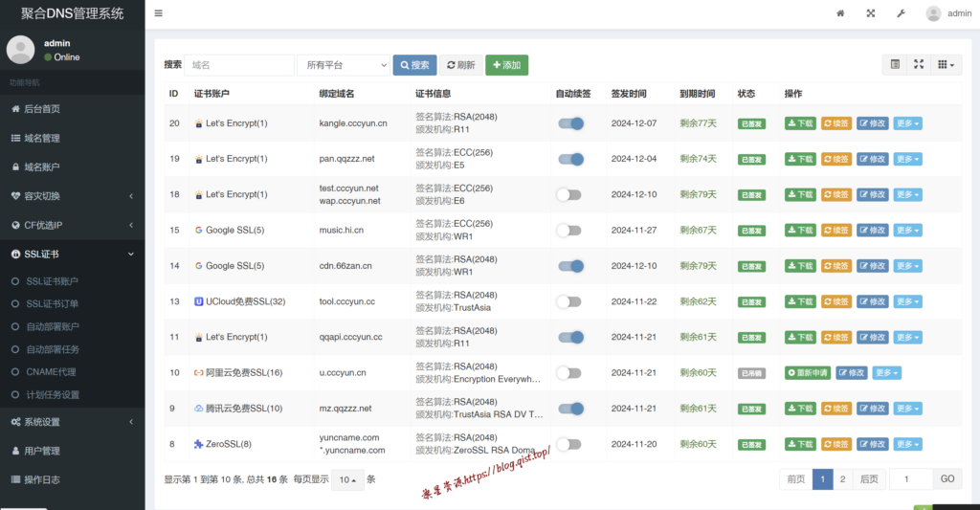The height and width of the screenshot is (510, 980).
Task: Click the fullscreen arrows icon in top bar
Action: [870, 13]
